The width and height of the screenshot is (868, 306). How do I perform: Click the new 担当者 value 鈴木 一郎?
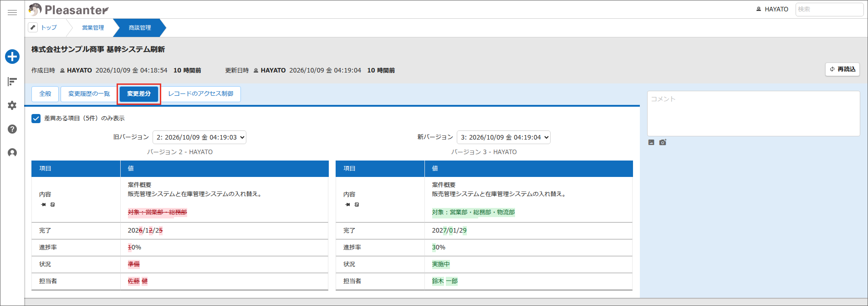(x=445, y=281)
